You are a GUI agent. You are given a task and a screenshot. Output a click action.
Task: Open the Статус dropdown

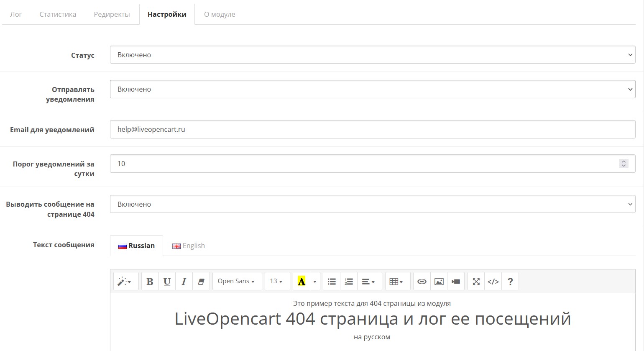[x=372, y=55]
